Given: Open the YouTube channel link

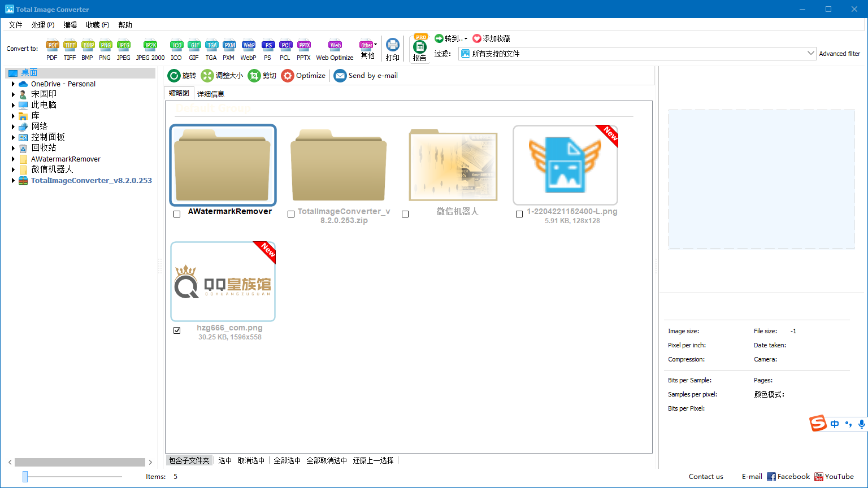Looking at the screenshot, I should pos(834,477).
